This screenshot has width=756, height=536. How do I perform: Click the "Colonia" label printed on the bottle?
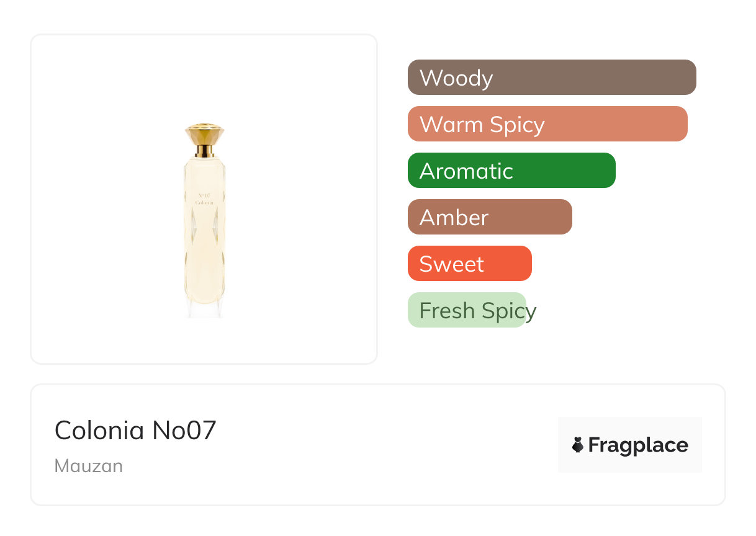204,203
